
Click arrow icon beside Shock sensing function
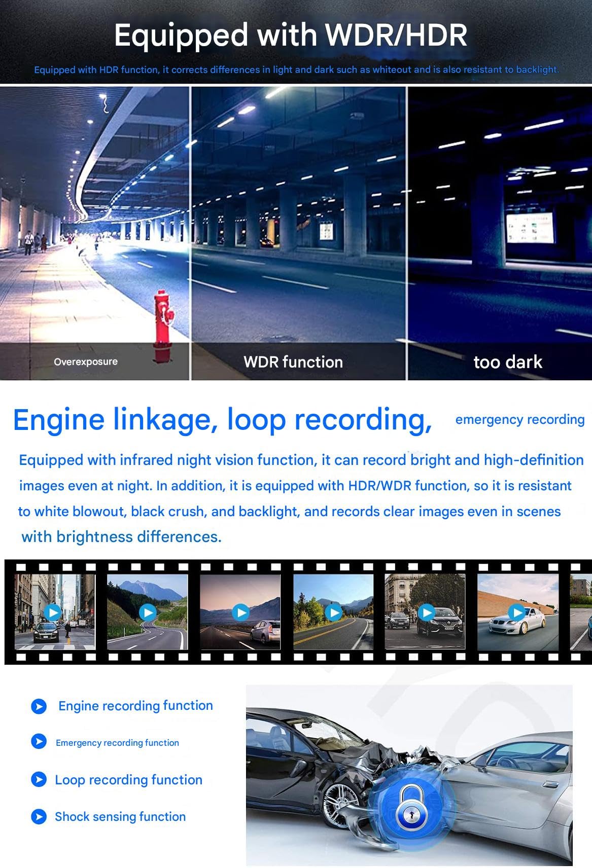39,816
